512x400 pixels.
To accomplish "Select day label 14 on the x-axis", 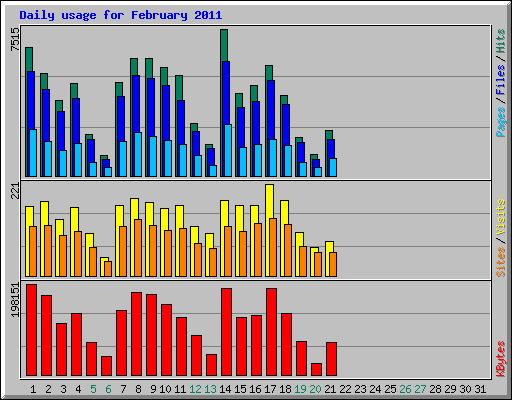I will 225,389.
